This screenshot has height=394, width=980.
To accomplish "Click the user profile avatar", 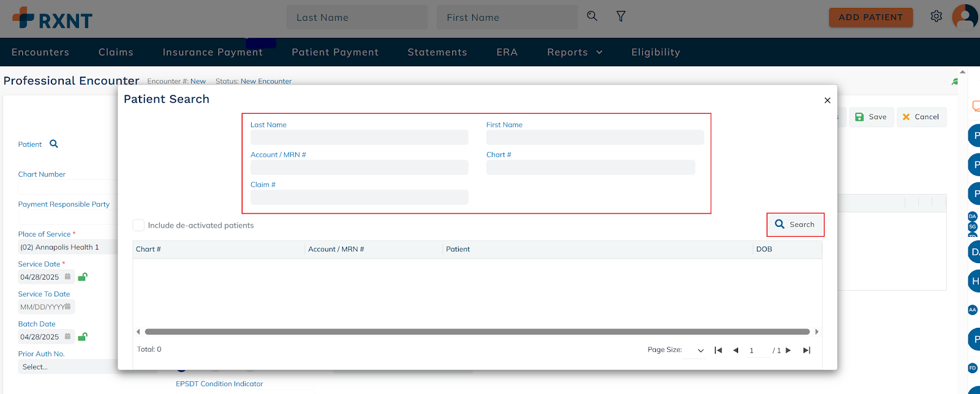I will tap(965, 17).
